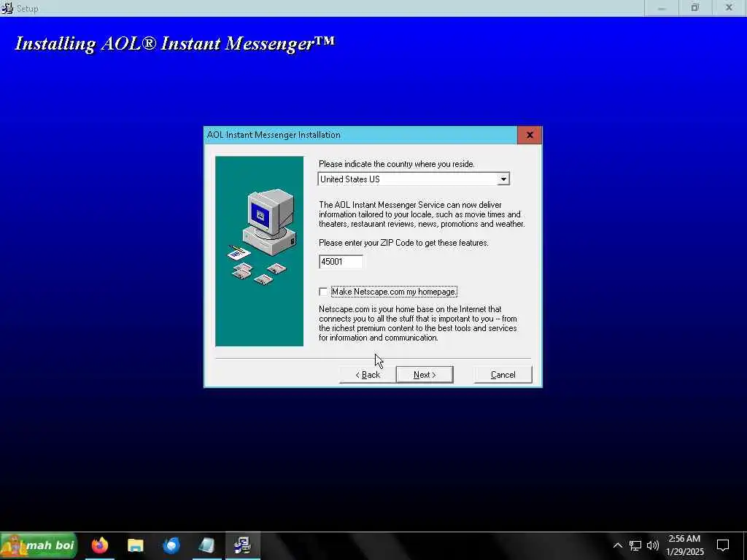Open File Explorer from the taskbar

pos(136,545)
